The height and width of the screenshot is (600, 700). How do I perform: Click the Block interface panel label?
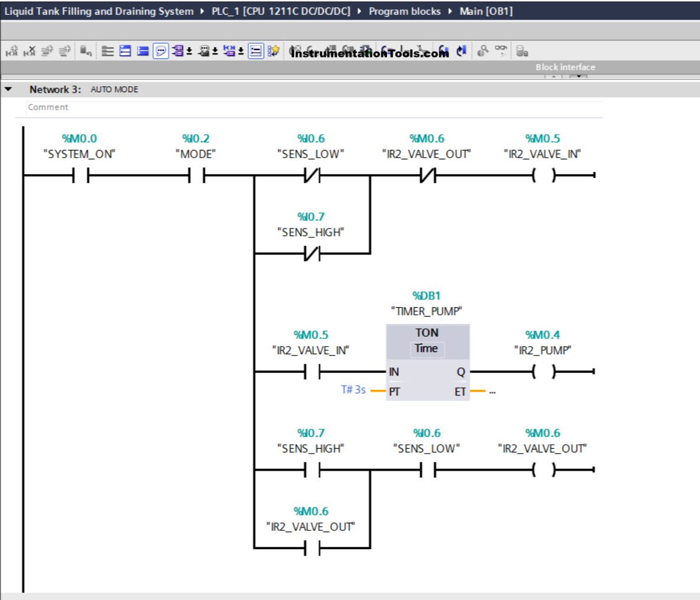click(x=565, y=67)
